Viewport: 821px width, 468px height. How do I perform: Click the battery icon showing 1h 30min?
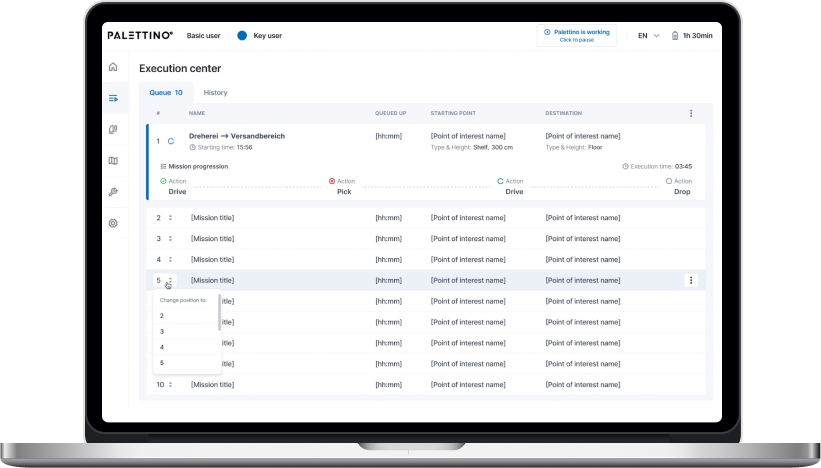675,36
